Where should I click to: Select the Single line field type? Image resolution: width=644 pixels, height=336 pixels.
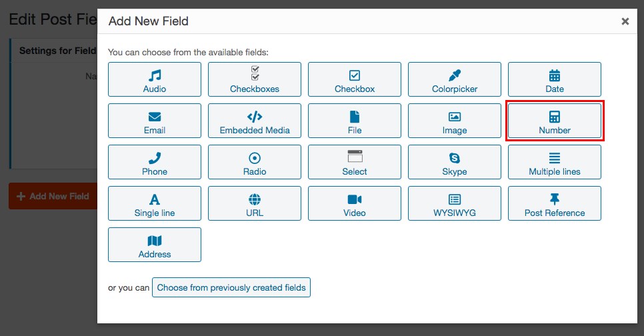(155, 203)
